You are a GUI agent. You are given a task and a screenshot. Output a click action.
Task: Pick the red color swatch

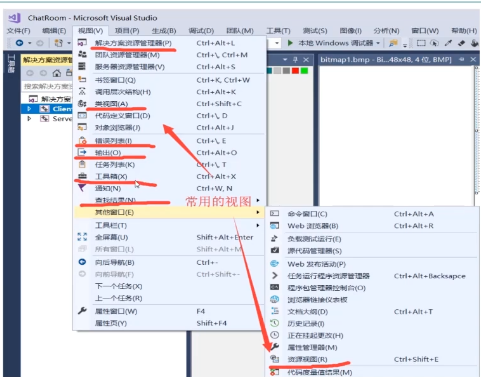tap(295, 71)
